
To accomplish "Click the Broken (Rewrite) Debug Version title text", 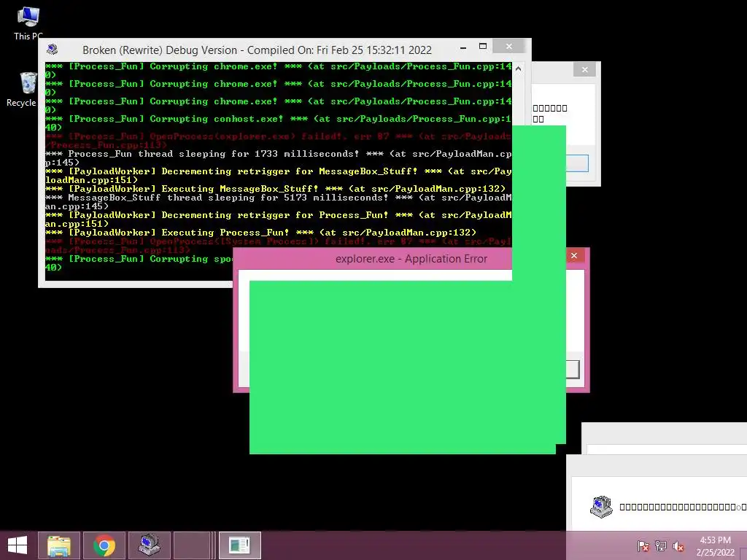I will point(257,50).
